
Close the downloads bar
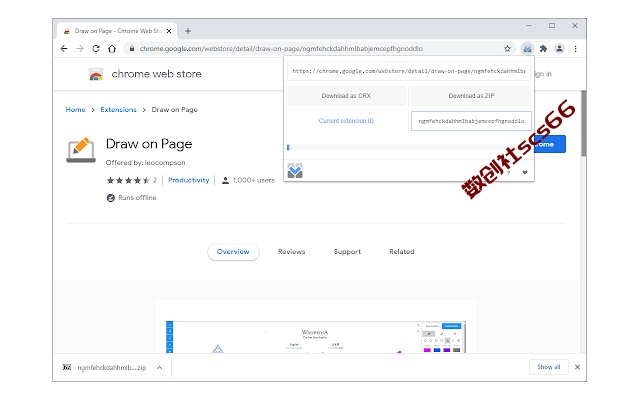(577, 367)
